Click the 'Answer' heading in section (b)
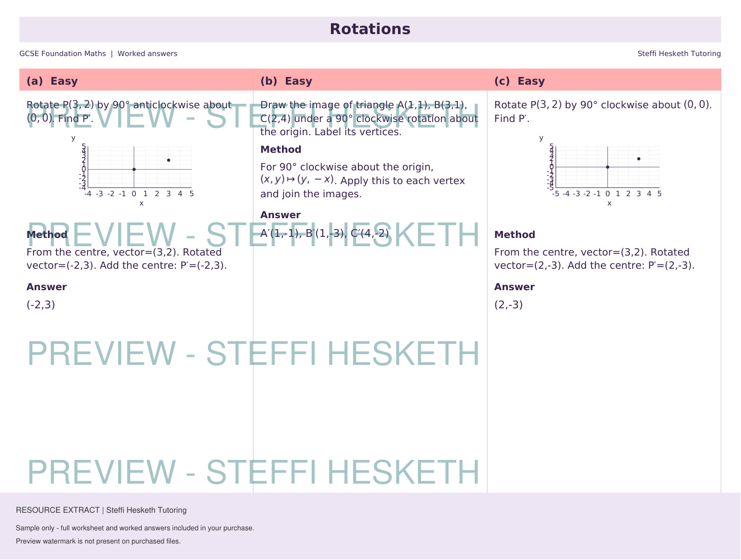 280,215
